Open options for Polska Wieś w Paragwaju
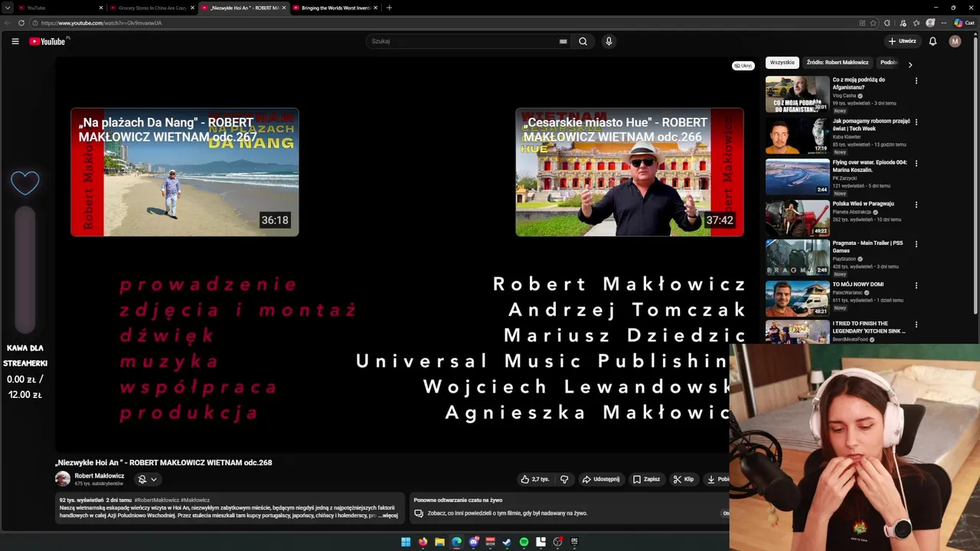Image resolution: width=980 pixels, height=551 pixels. 916,204
